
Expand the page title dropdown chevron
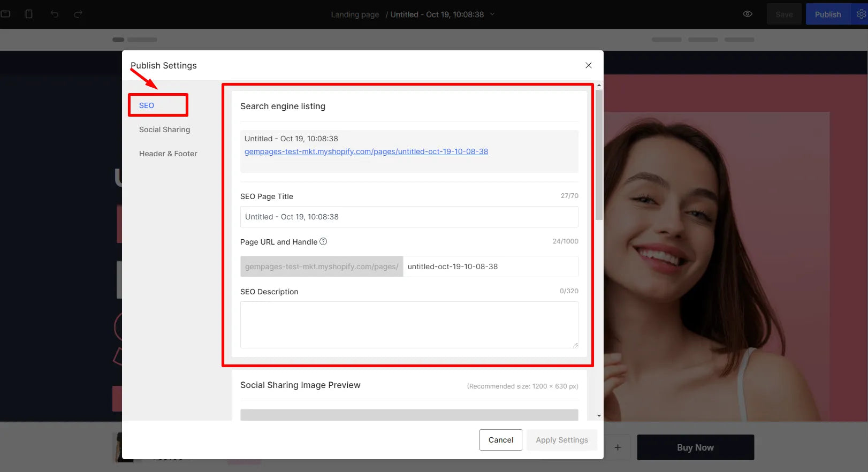point(492,14)
